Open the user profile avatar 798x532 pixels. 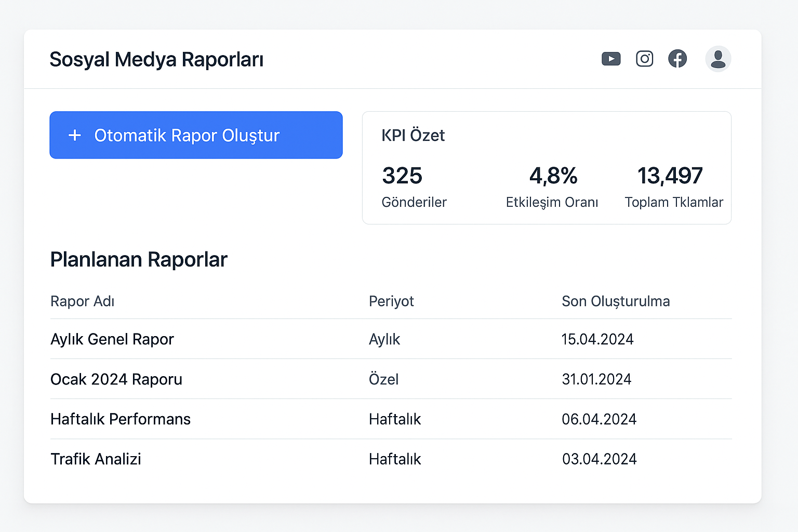coord(718,59)
